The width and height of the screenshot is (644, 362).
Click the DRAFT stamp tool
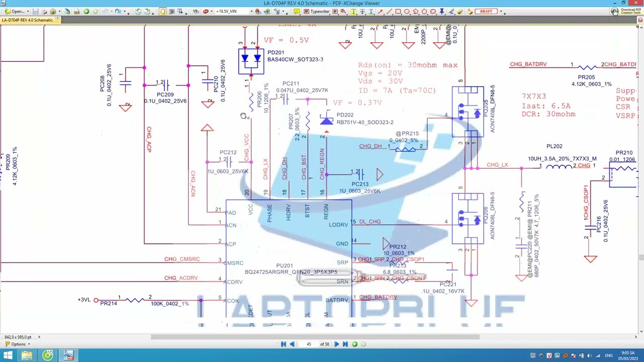point(486,11)
